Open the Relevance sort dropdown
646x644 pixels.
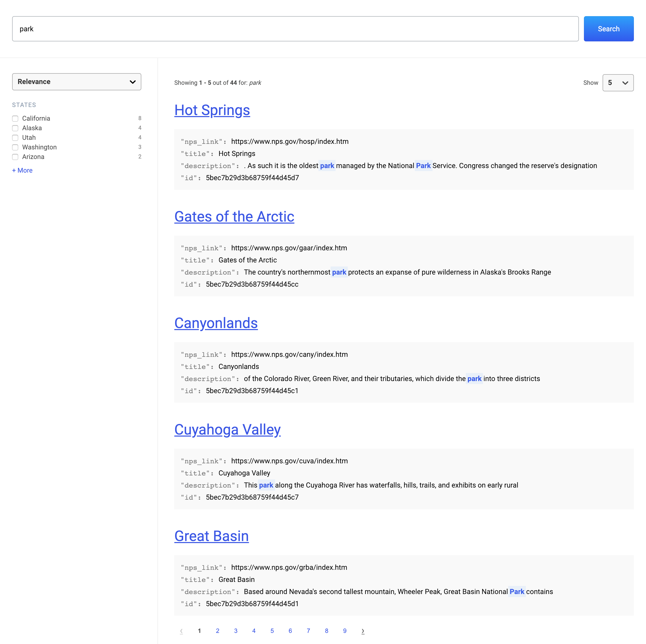76,82
